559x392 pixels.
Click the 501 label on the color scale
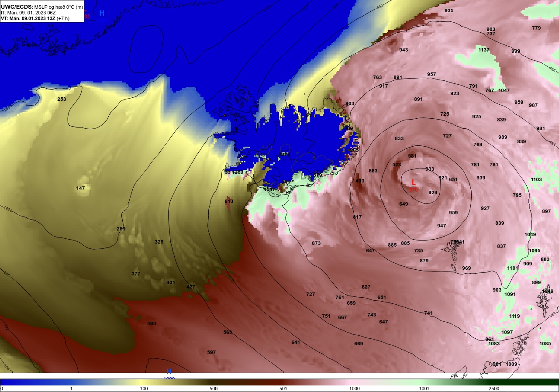(x=284, y=389)
